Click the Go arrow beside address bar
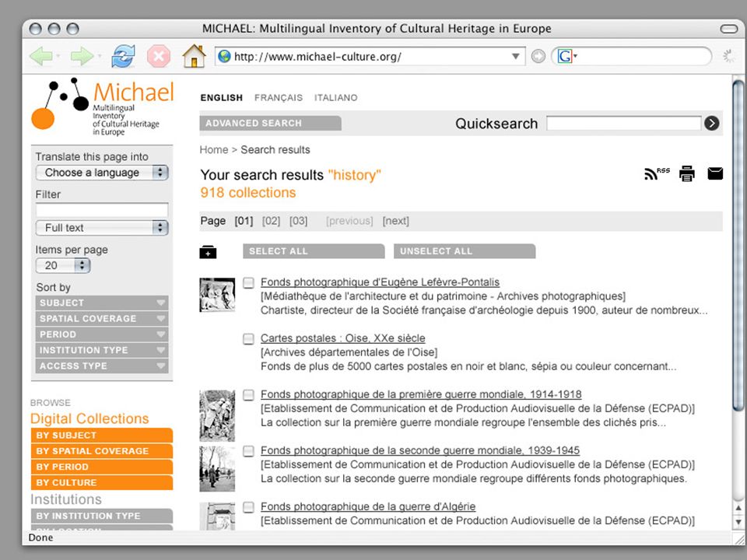Image resolution: width=747 pixels, height=560 pixels. point(538,57)
